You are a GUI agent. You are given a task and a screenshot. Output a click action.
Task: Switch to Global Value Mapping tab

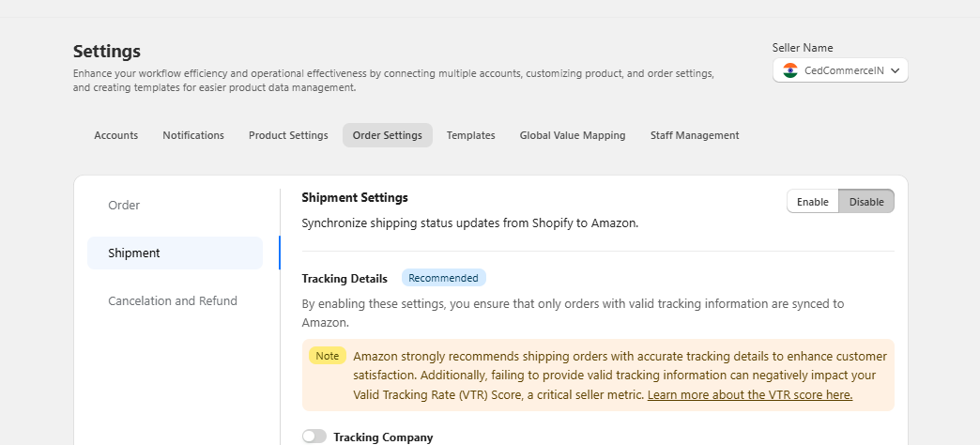(x=573, y=135)
